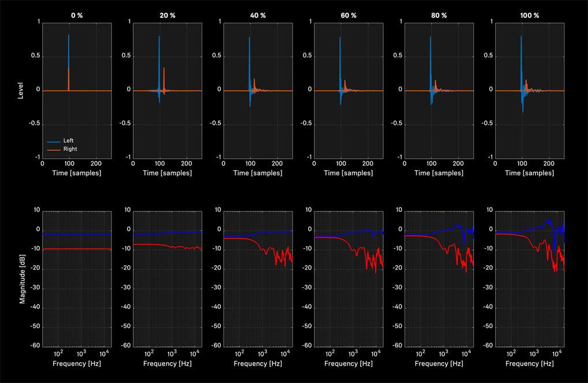Click "Time [samples]" label under the 0 % plot

pyautogui.click(x=77, y=173)
